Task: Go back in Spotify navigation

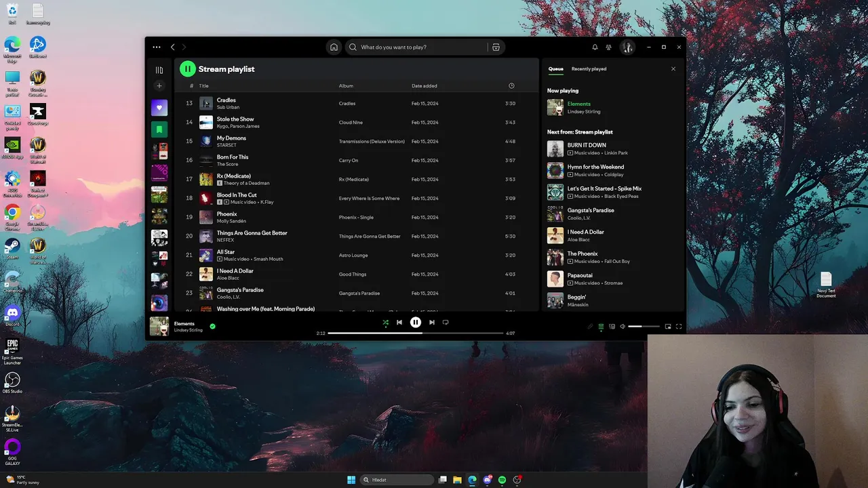Action: 173,47
